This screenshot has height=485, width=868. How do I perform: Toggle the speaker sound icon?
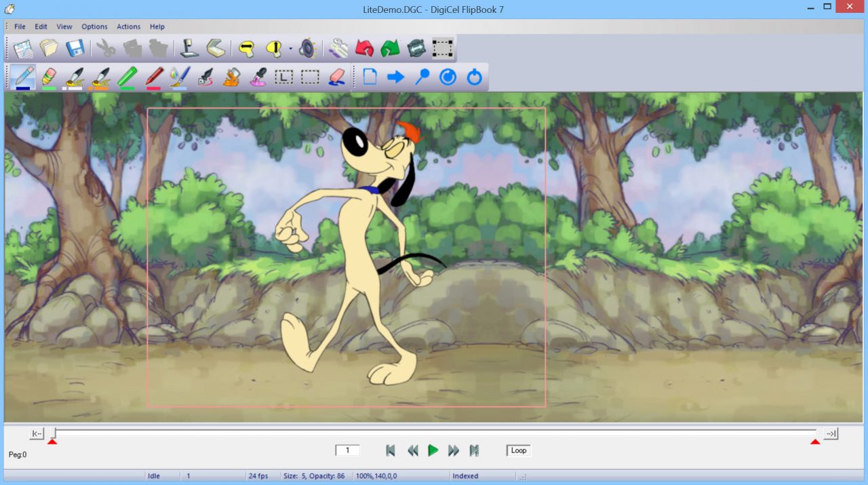click(x=307, y=48)
